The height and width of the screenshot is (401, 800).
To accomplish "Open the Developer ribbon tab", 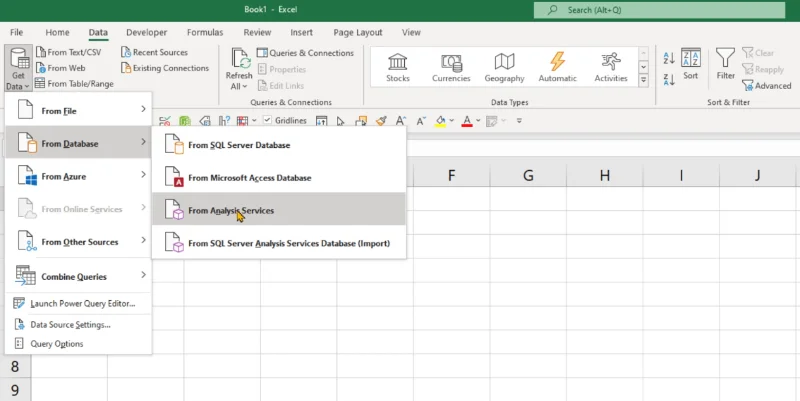I will 146,32.
